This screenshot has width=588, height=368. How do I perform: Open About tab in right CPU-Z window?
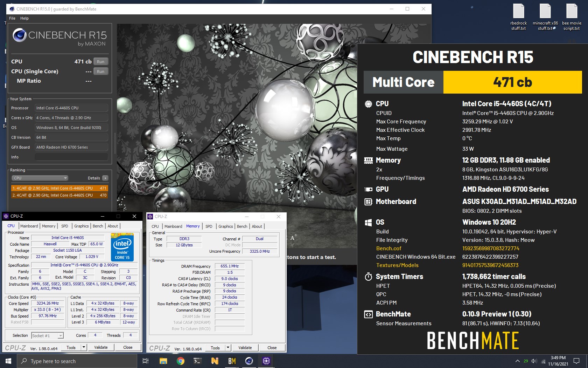pos(257,226)
